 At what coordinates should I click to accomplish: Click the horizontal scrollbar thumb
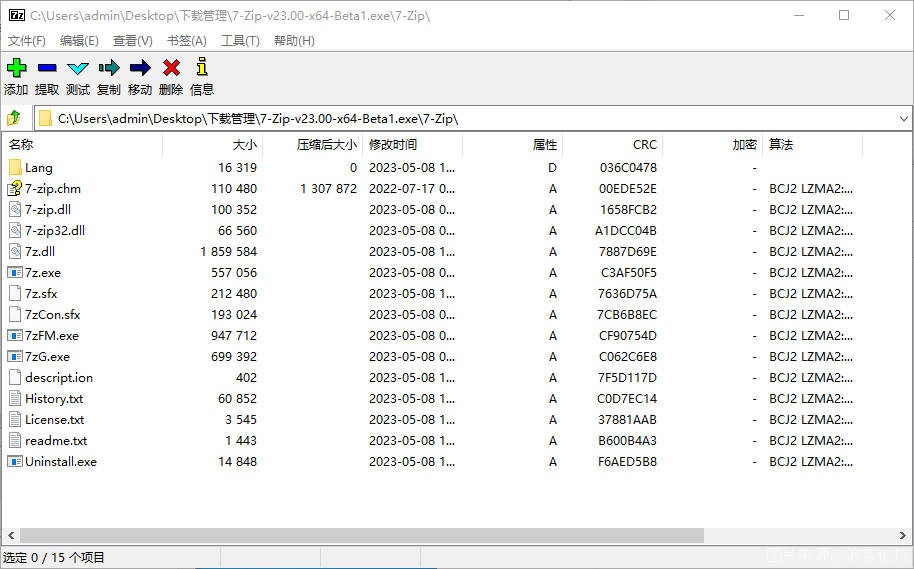[362, 535]
